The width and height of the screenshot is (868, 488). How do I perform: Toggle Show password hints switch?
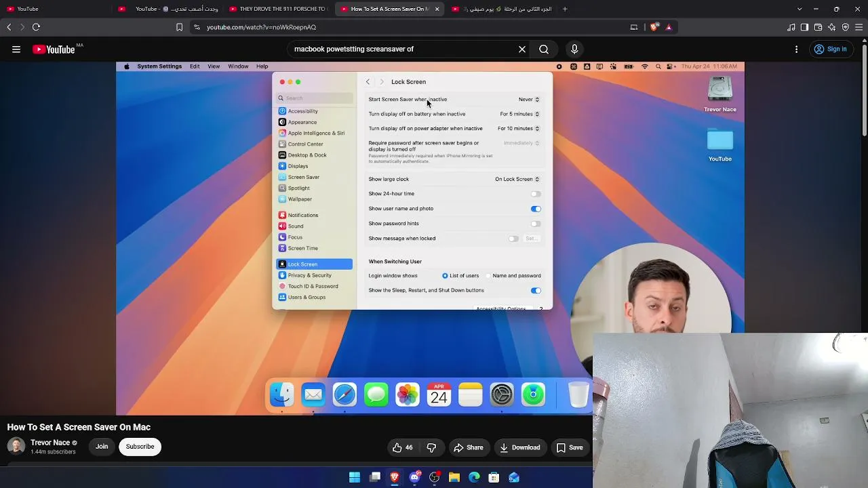click(x=536, y=224)
